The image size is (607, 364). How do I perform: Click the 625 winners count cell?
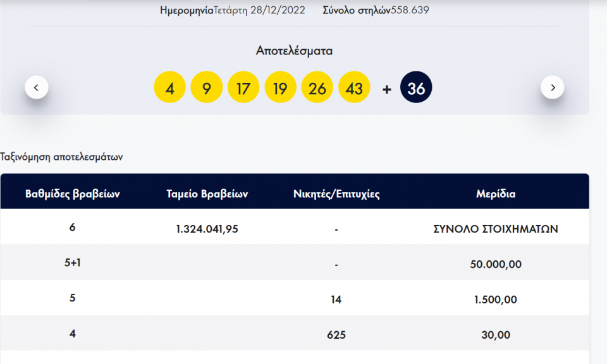click(336, 335)
